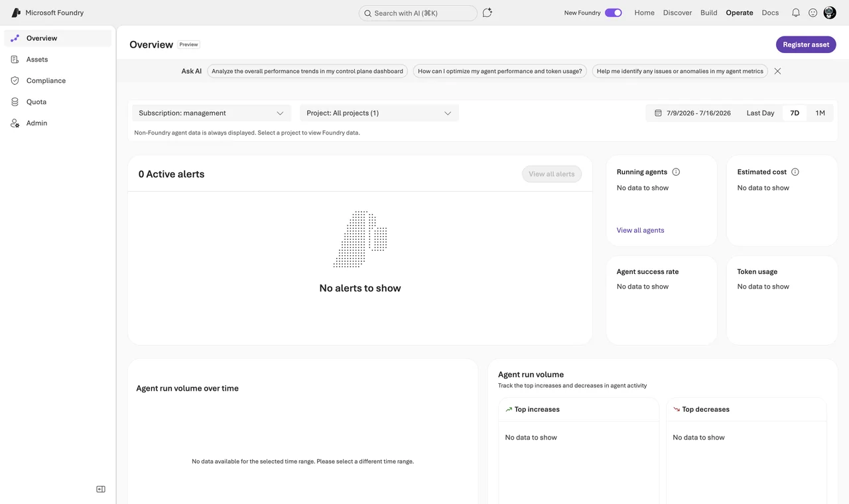Open the Subscription: management dropdown
The image size is (849, 504).
(x=212, y=113)
